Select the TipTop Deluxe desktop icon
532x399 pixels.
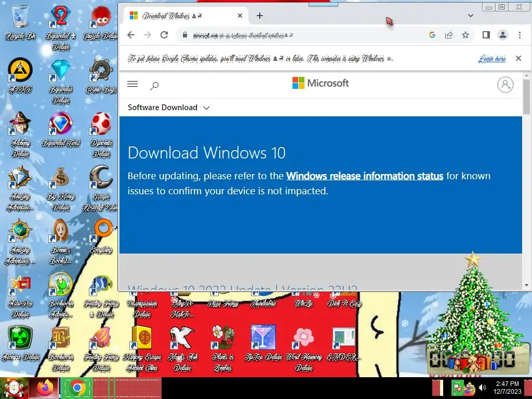coord(263,343)
